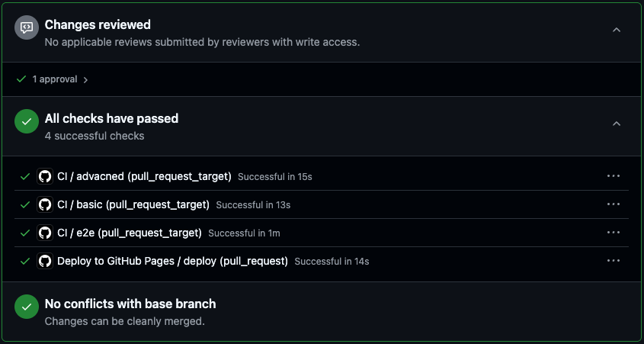Click GitHub logo beside Deploy to GitHub Pages
The image size is (644, 344).
(45, 261)
